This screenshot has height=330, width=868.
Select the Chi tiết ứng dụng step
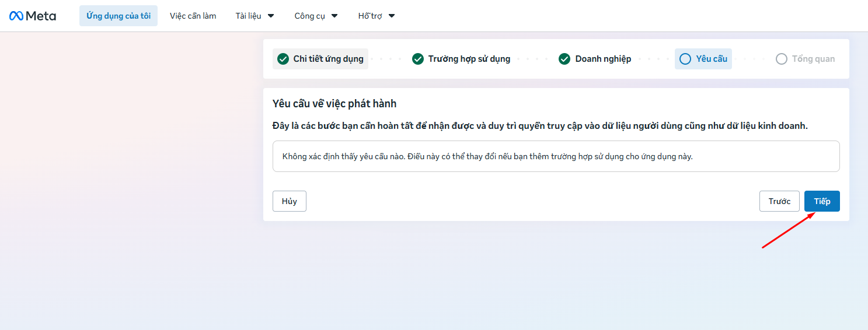point(320,59)
